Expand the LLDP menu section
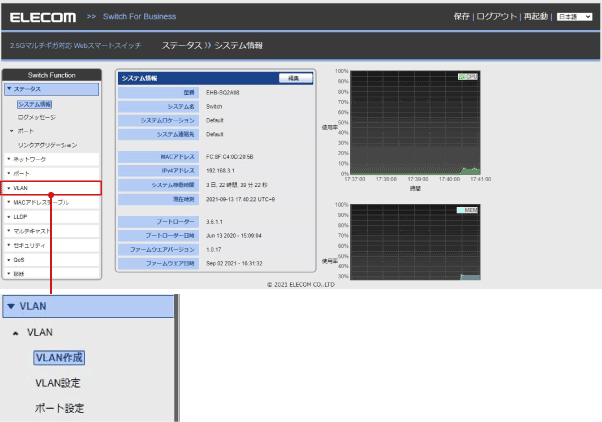Screen dimensions: 602x422 point(51,216)
